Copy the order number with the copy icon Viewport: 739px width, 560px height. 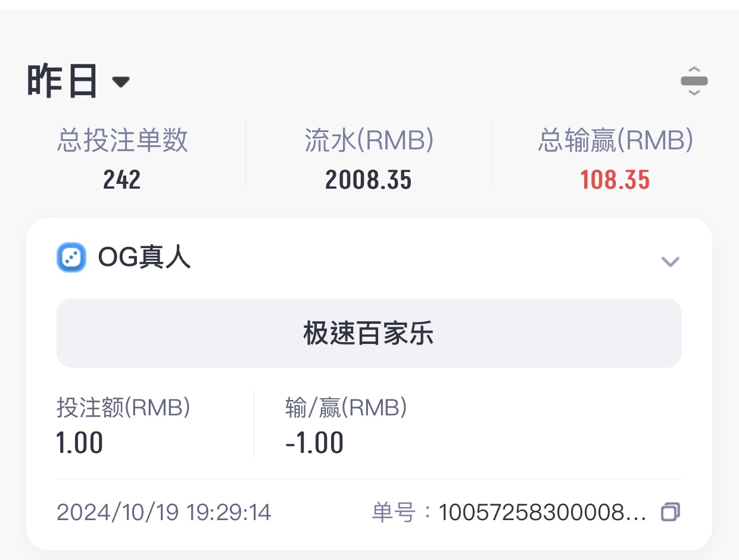(671, 512)
